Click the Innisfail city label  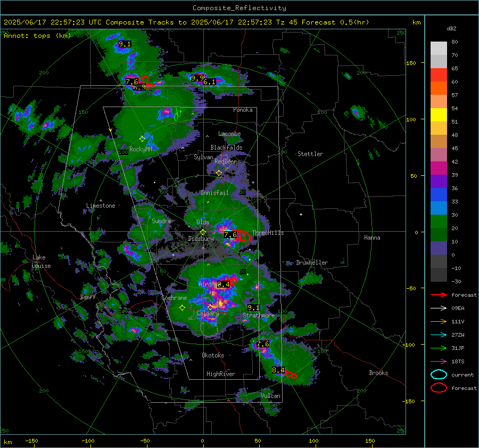tap(214, 193)
